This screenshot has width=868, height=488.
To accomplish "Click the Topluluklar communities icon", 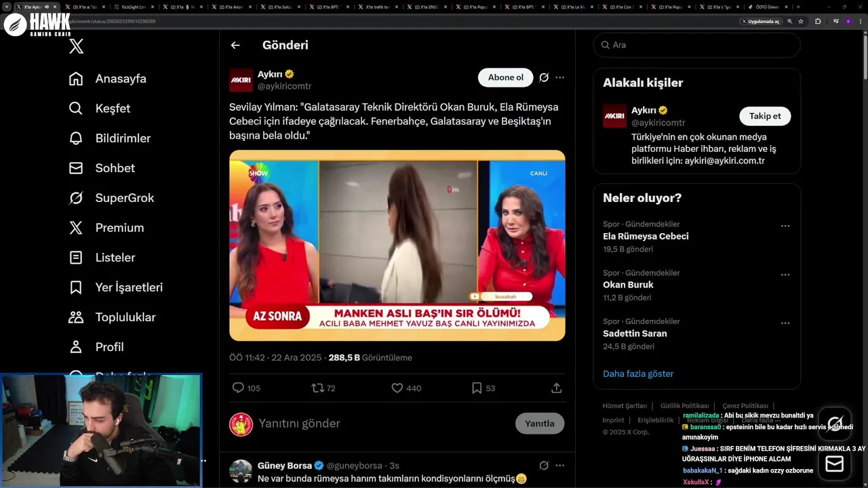I will click(x=76, y=317).
